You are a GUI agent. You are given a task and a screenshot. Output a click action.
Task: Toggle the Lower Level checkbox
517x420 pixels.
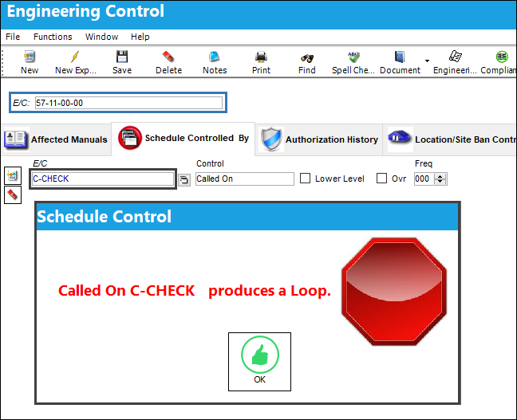click(305, 179)
